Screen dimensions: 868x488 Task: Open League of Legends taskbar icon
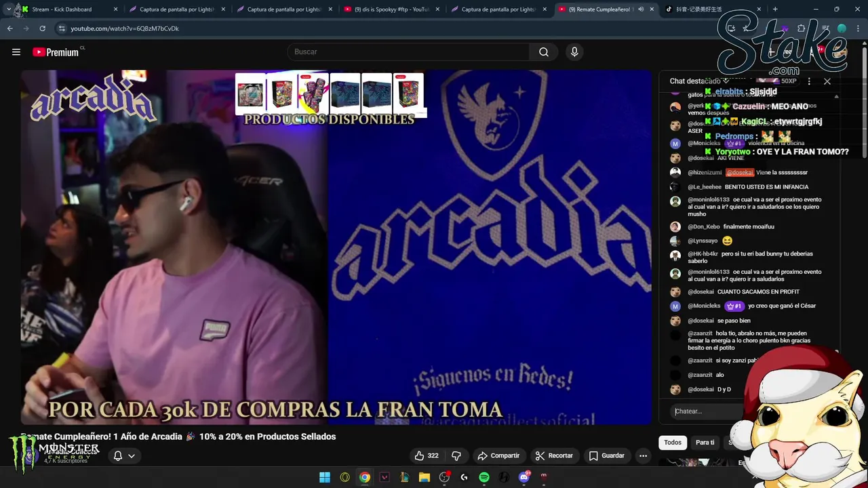click(405, 477)
